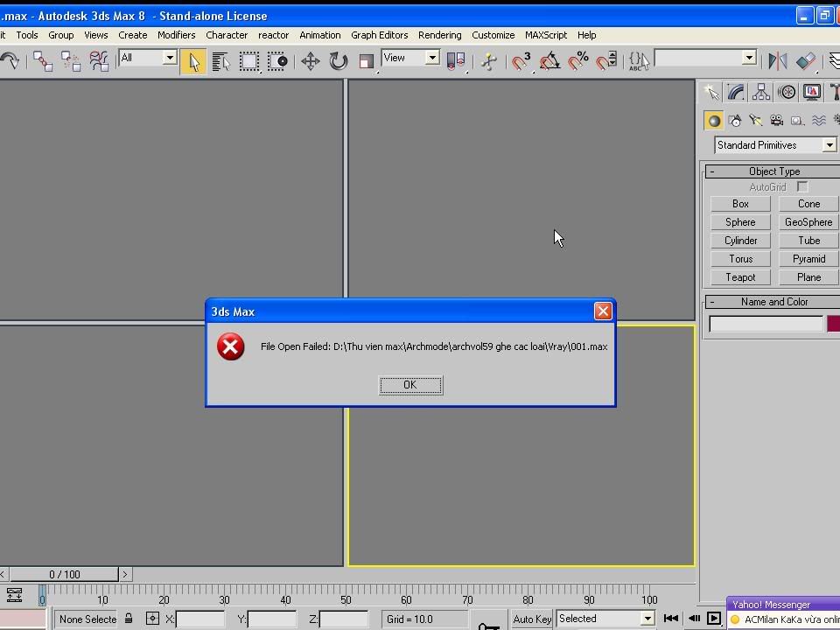
Task: Toggle Percent Snap
Action: (578, 61)
